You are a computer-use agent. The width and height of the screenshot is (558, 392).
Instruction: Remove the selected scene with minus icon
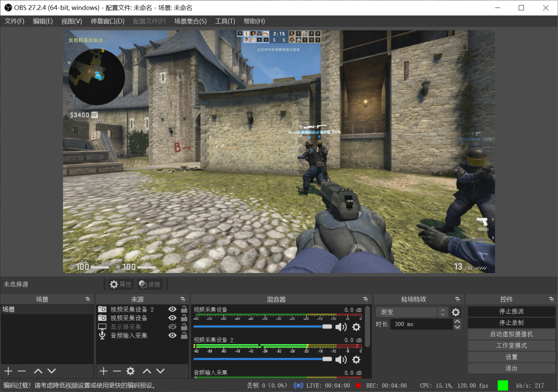[x=22, y=371]
